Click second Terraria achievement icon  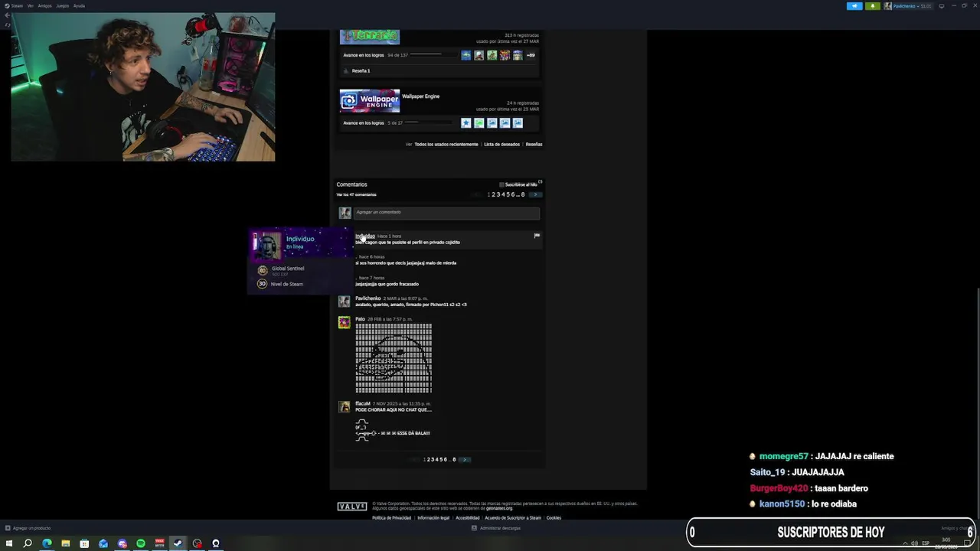tap(479, 55)
